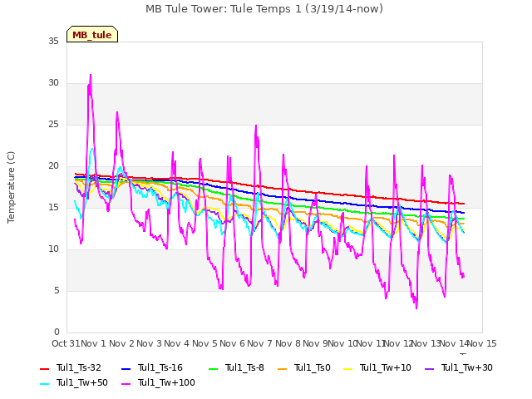Select the Tul1_Tw+30 legend label
The image size is (532, 399).
(467, 367)
